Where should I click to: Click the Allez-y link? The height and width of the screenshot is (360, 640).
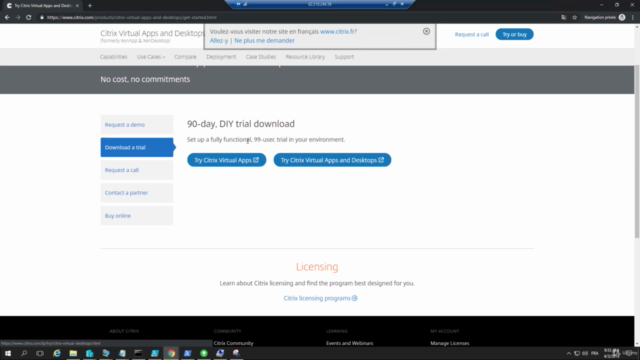pyautogui.click(x=219, y=40)
